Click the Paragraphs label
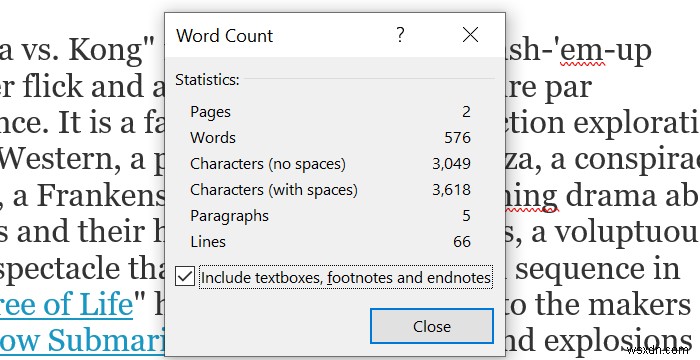The image size is (700, 360). (229, 216)
